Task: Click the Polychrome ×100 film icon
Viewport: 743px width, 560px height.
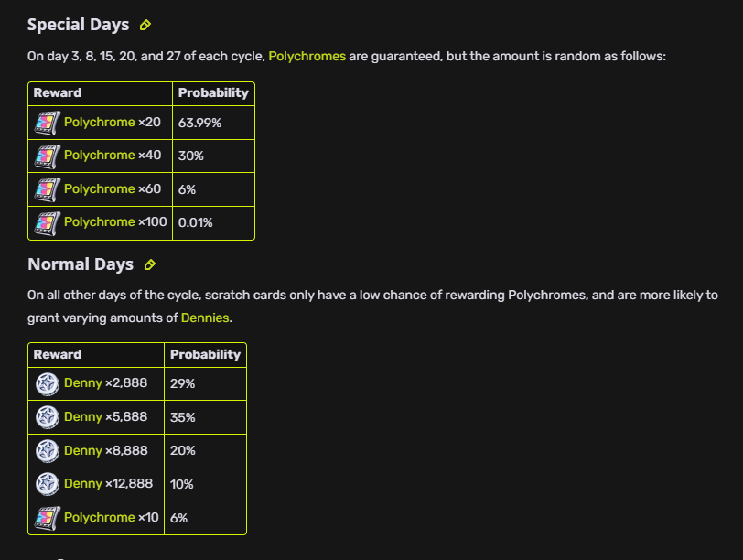Action: tap(48, 223)
